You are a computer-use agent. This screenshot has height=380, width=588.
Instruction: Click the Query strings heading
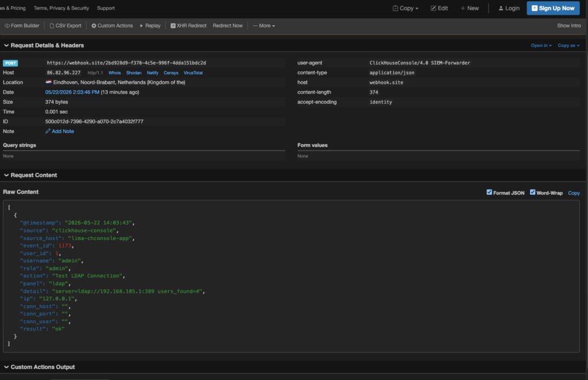coord(20,145)
